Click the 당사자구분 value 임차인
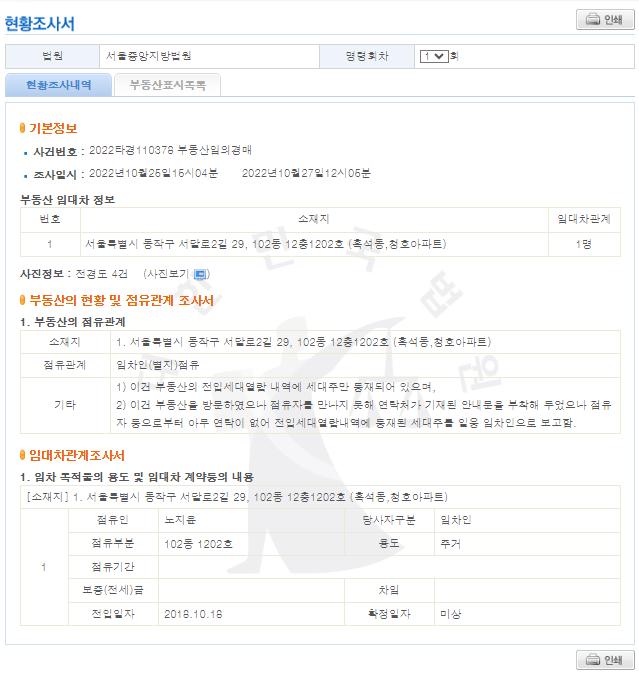The width and height of the screenshot is (639, 673). (x=456, y=520)
